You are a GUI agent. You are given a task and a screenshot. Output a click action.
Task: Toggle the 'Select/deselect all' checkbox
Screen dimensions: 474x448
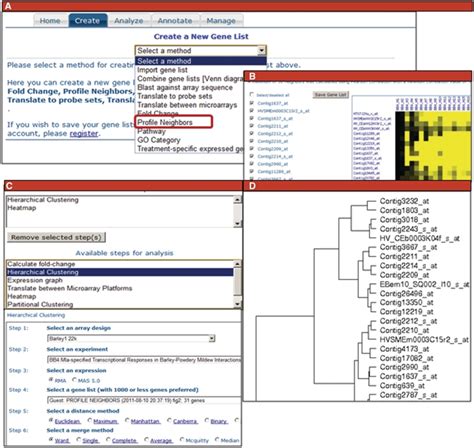pyautogui.click(x=252, y=95)
